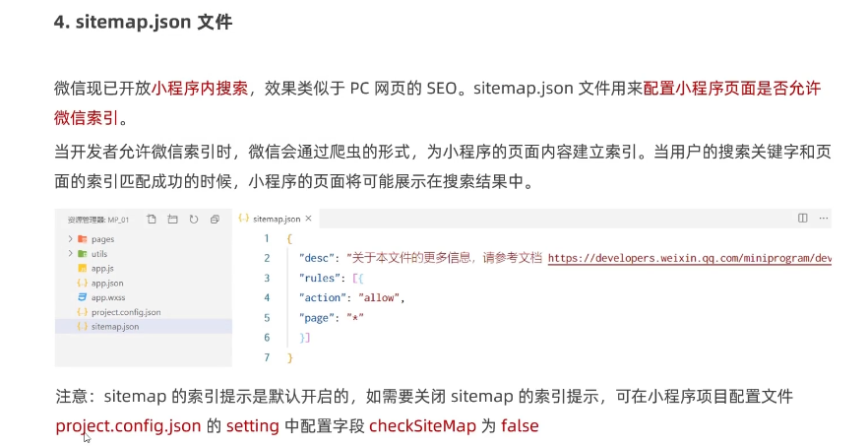
Task: Click the New Folder icon in explorer
Action: 172,219
